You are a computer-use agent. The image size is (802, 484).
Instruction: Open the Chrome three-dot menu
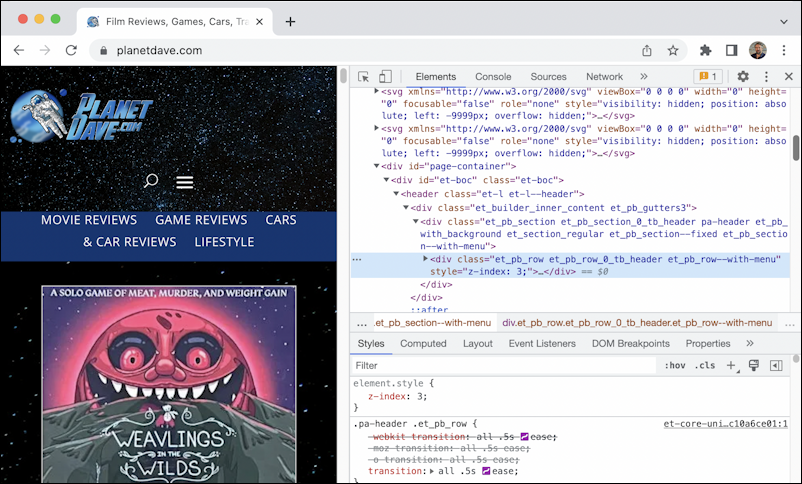(x=784, y=50)
